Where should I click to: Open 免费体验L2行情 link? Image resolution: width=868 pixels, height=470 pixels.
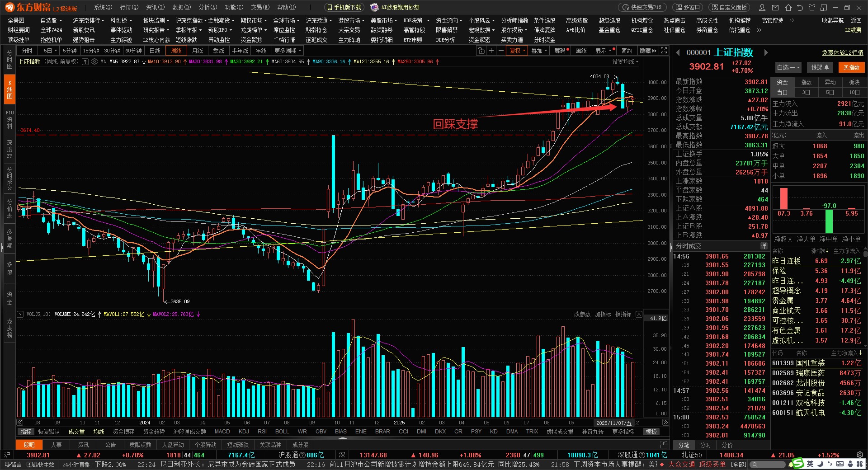pyautogui.click(x=842, y=53)
